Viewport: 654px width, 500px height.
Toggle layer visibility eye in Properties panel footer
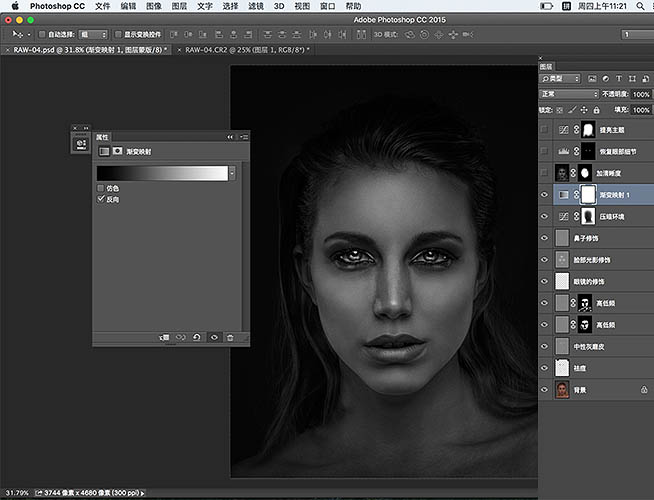213,338
